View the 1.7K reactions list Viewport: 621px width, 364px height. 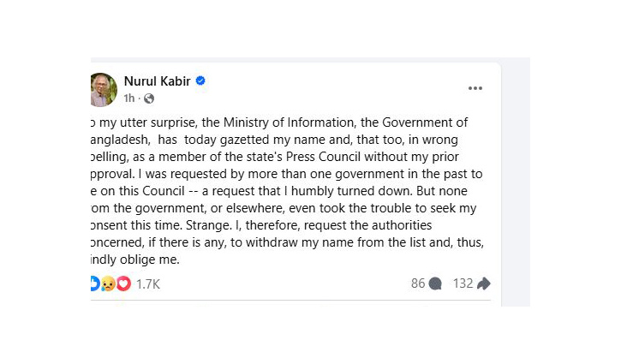(148, 283)
